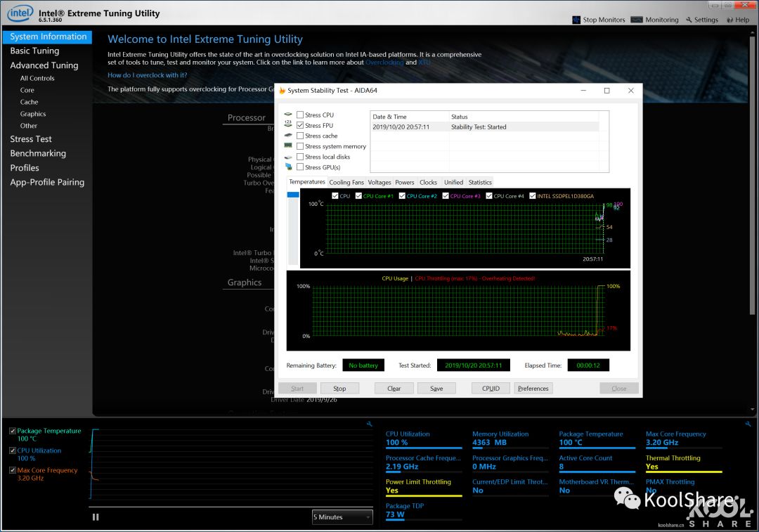
Task: Toggle CPU Core #1 graph checkbox
Action: coord(358,195)
